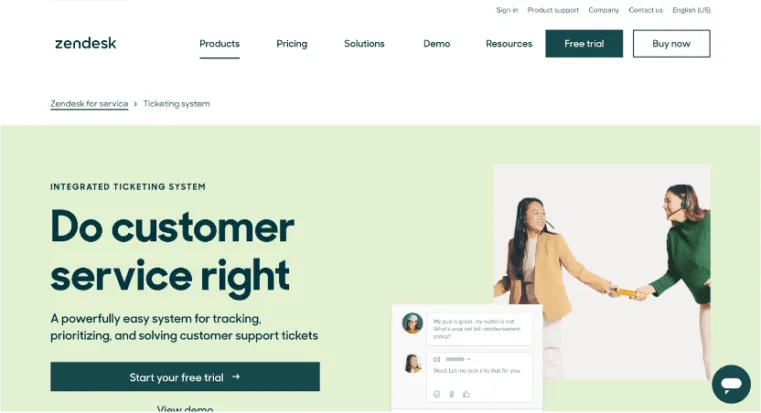Click the agent avatar in chat mockup
Screen dimensions: 761x413
413,363
